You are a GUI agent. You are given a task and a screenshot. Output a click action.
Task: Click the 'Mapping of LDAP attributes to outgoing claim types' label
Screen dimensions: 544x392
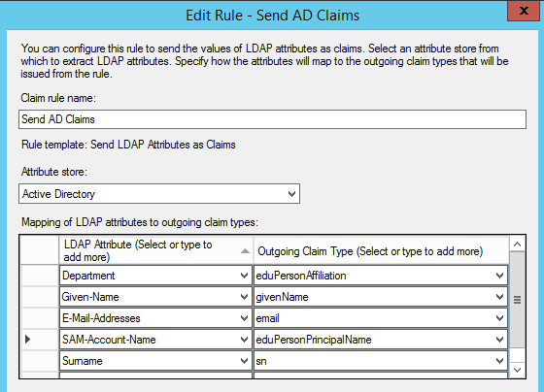tap(140, 222)
